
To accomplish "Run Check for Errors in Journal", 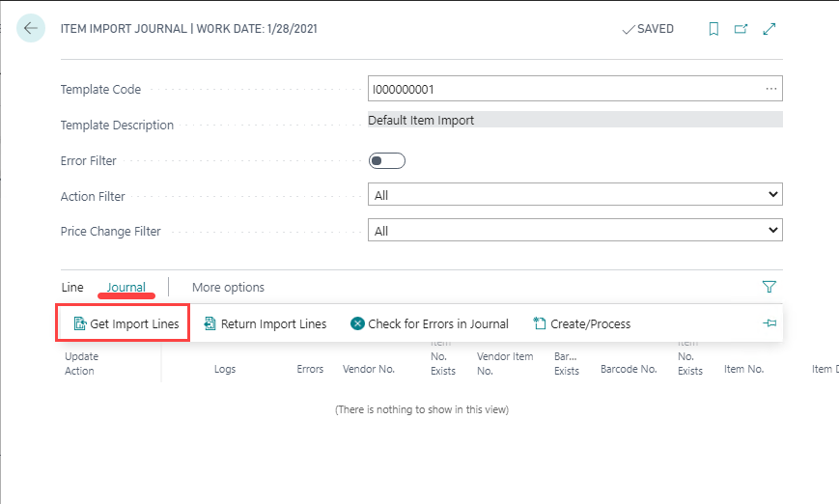I will (430, 324).
